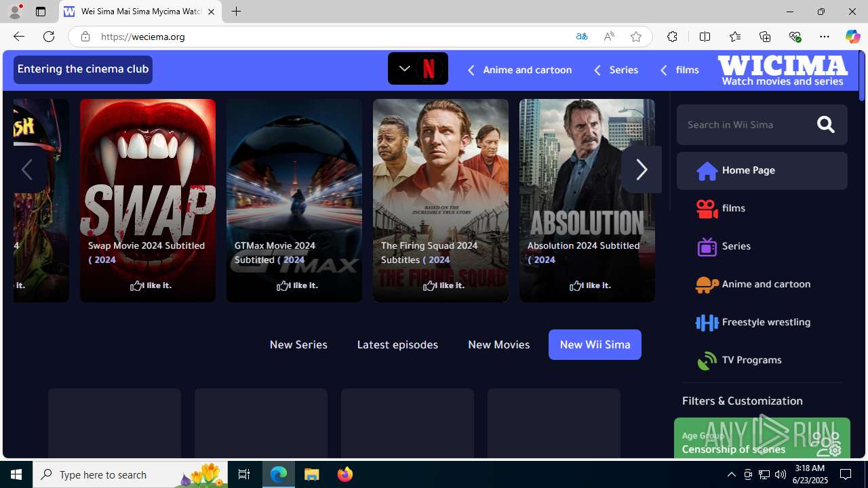
Task: Add this page to favorites star
Action: 636,37
